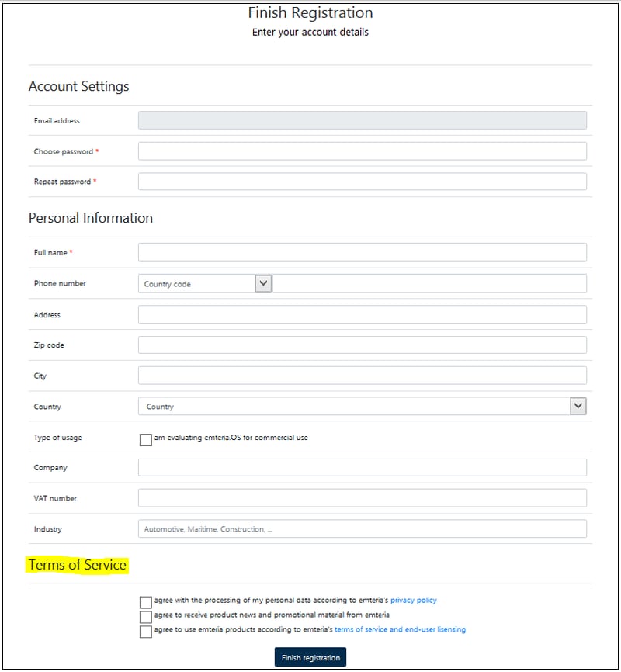This screenshot has height=672, width=621.
Task: Click the Full name input field
Action: coord(362,251)
